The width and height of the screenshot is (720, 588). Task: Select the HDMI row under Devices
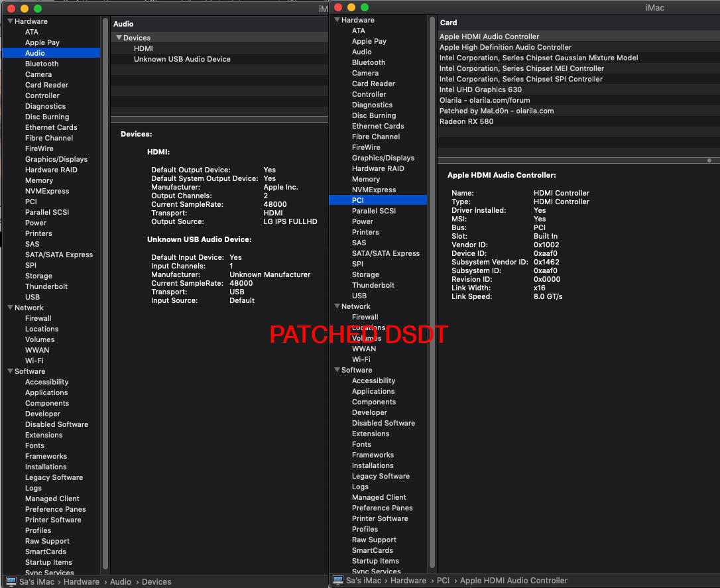tap(219, 48)
